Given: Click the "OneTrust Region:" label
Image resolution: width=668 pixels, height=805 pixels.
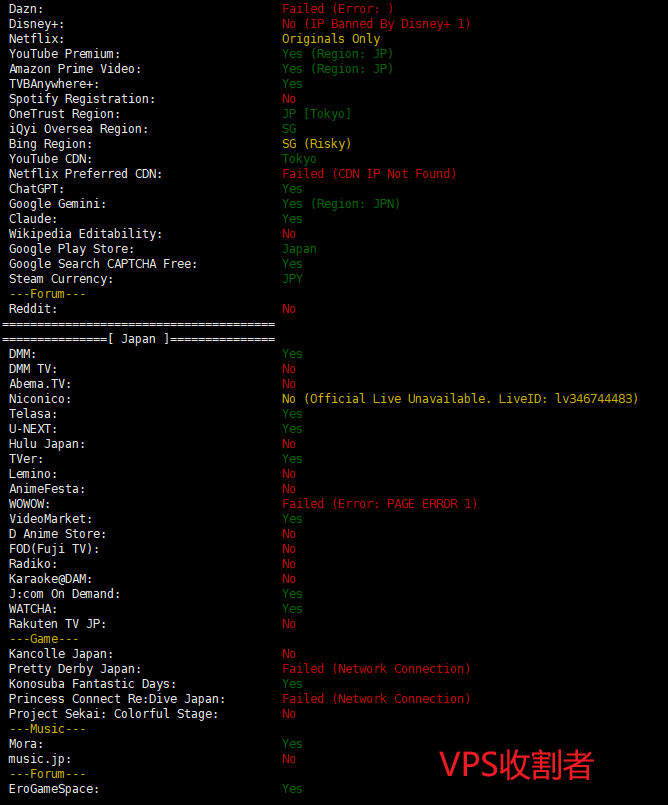Looking at the screenshot, I should 65,114.
